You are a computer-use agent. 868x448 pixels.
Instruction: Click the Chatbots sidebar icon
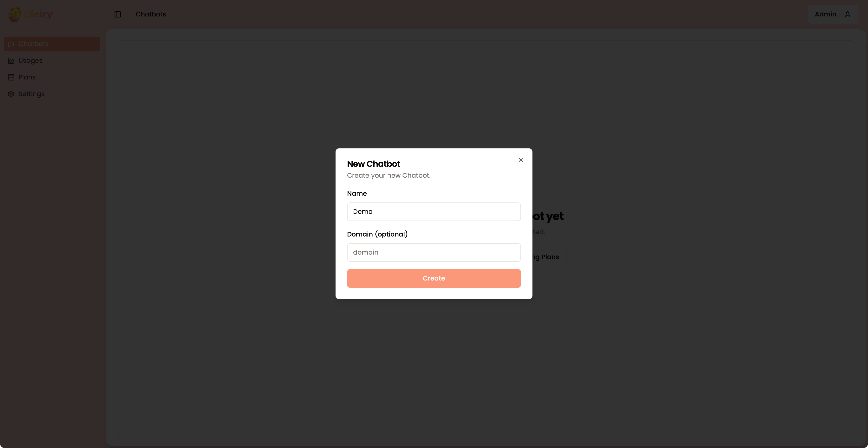[x=11, y=44]
